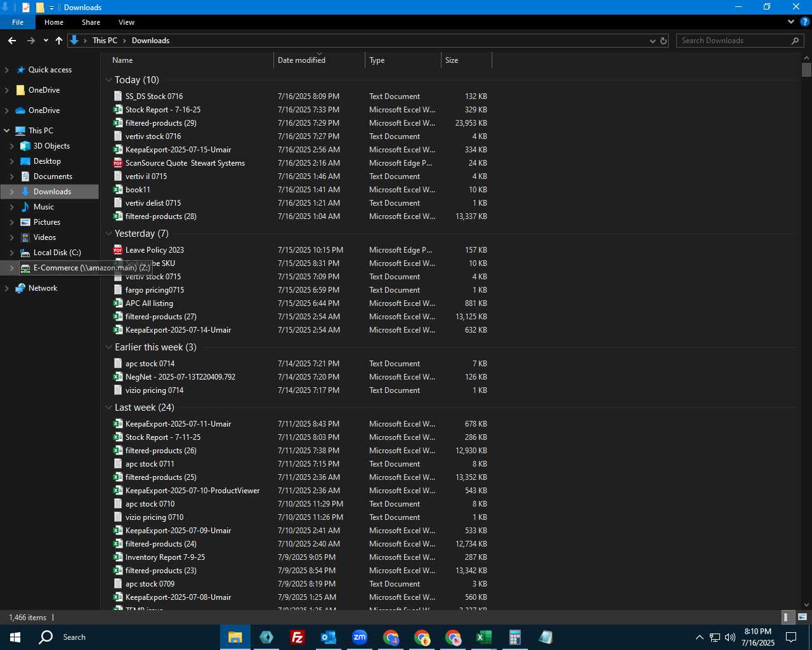Open File Explorer help question mark

(x=804, y=22)
